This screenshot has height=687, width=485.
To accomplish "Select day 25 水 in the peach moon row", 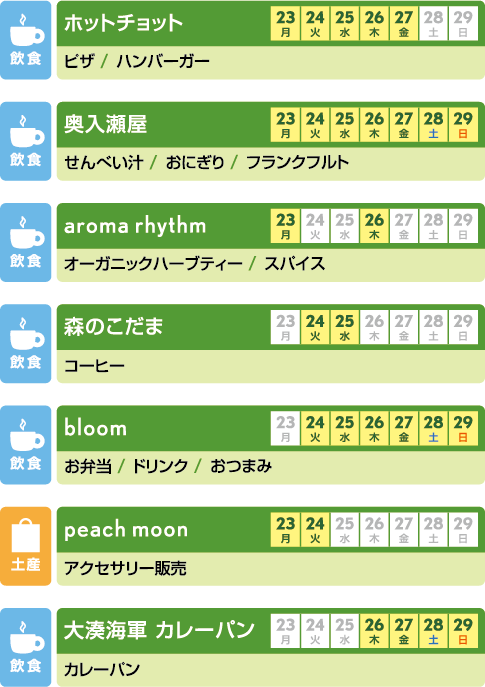I will [344, 530].
